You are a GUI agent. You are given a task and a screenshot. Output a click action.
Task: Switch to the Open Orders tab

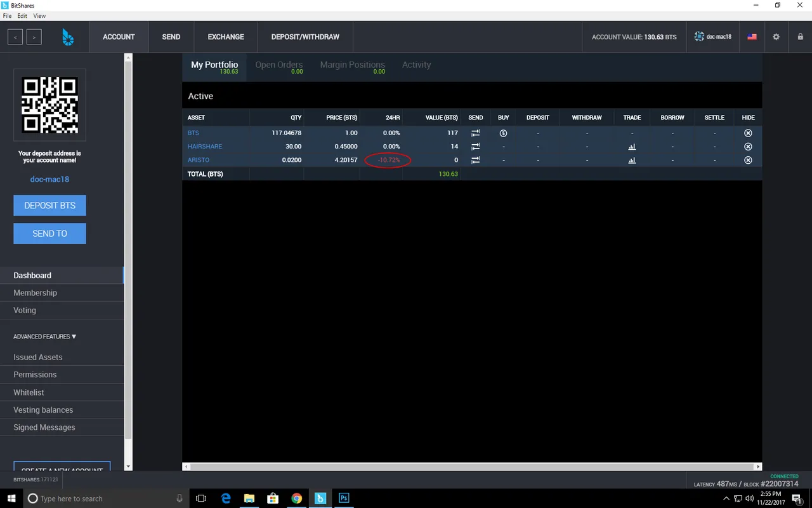point(279,67)
